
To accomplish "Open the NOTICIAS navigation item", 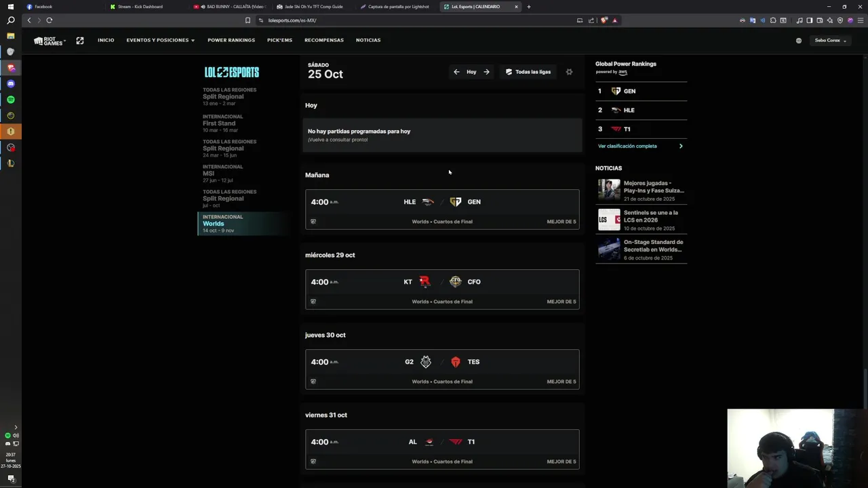I will click(x=368, y=40).
